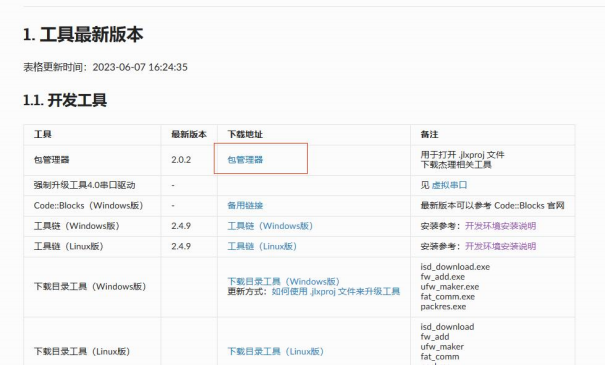Click version 2.4.9 in Linux toolchain row
Screen dimensions: 605x365
(181, 247)
